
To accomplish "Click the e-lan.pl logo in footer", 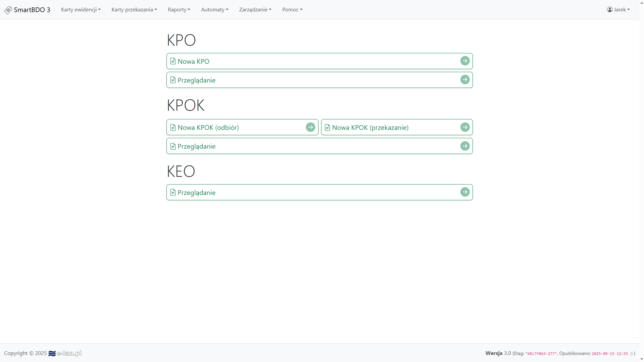I will click(x=65, y=353).
